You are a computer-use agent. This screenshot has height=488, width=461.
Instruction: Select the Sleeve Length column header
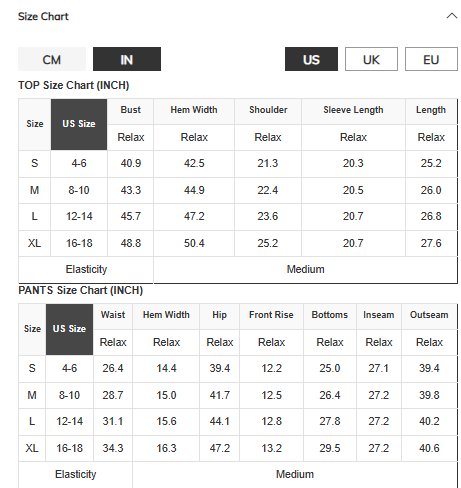pos(353,110)
